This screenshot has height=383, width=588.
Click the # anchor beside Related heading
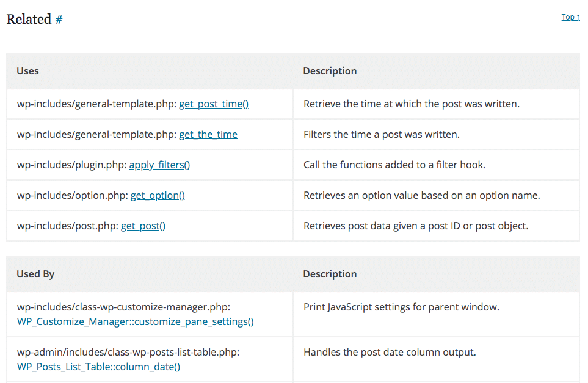59,20
